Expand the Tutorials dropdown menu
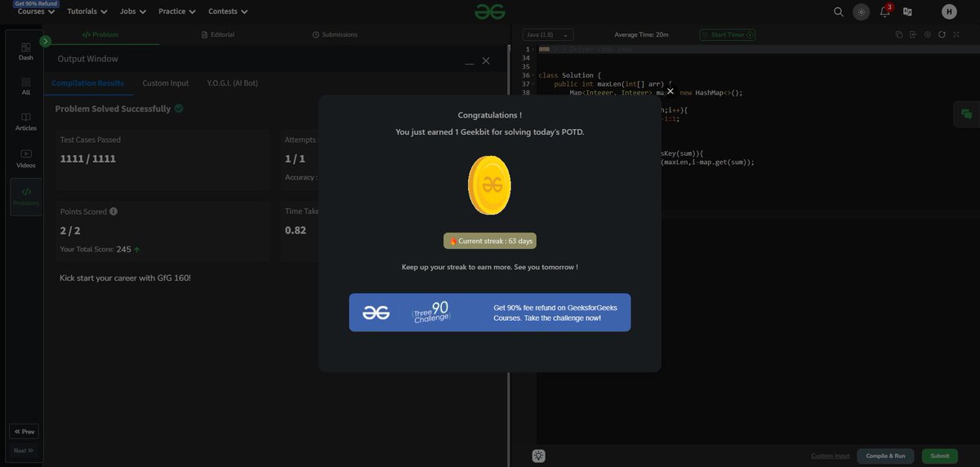Viewport: 980px width, 467px height. [87, 11]
